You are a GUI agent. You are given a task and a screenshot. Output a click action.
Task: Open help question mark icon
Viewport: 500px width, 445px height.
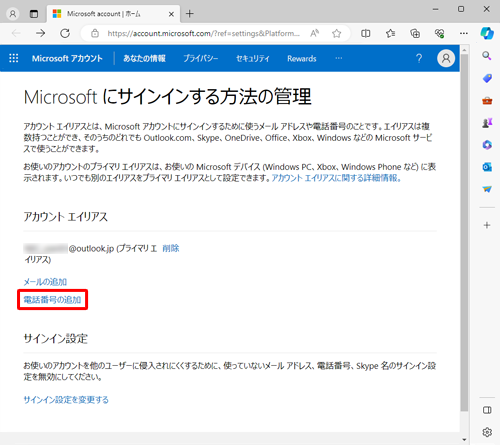coord(419,58)
